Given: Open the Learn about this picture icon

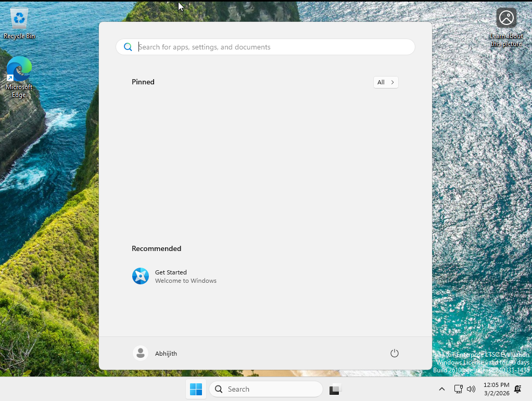Looking at the screenshot, I should coord(506,27).
